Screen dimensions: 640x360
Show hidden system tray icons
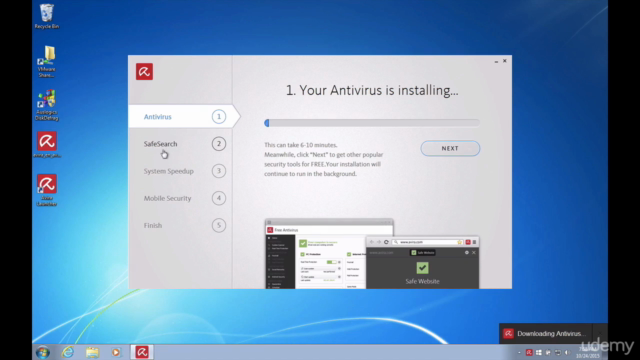point(519,353)
